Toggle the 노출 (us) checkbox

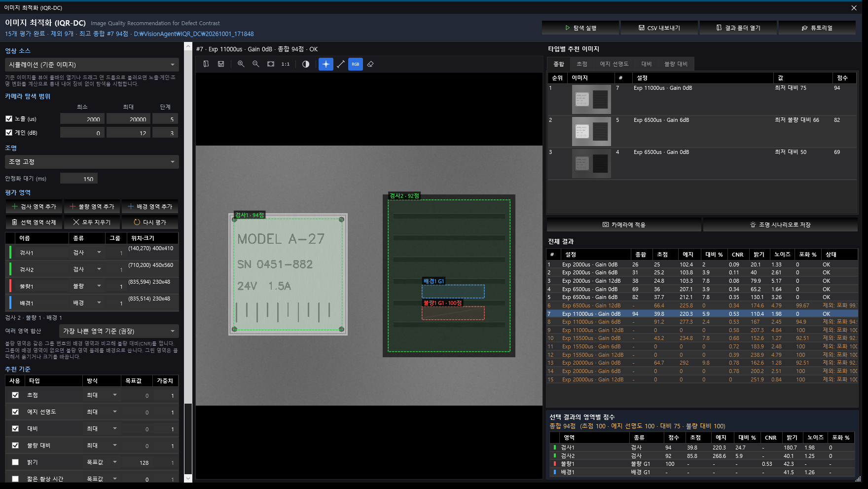(x=9, y=119)
